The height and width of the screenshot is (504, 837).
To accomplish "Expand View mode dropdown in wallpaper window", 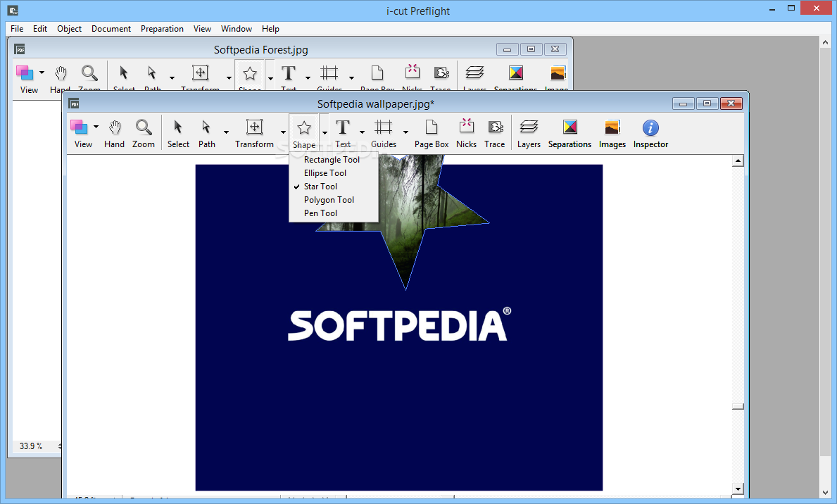I will pos(96,127).
